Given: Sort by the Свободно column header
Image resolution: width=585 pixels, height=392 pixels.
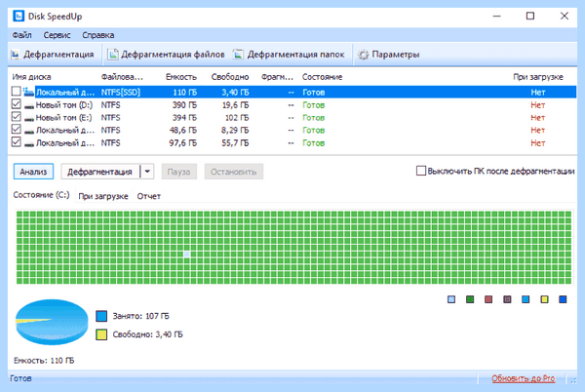Looking at the screenshot, I should tap(230, 77).
